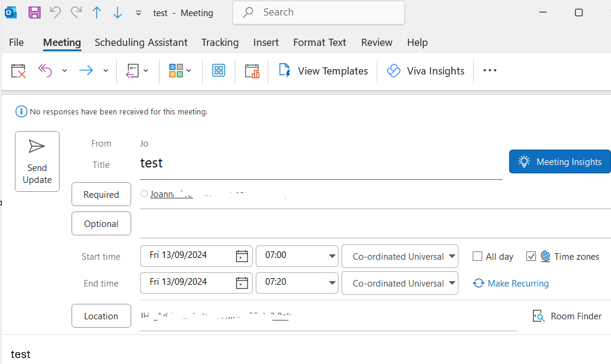Screen dimensions: 611x364
Task: Click the Send Update button
Action: pyautogui.click(x=37, y=161)
